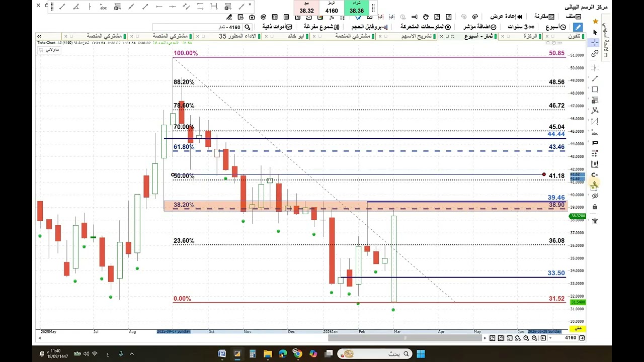Open the 3 سنوات period dropdown
The image size is (644, 362).
(521, 27)
